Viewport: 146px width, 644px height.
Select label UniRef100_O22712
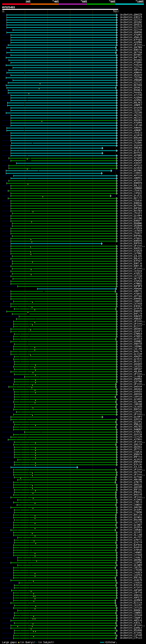[x=131, y=82]
